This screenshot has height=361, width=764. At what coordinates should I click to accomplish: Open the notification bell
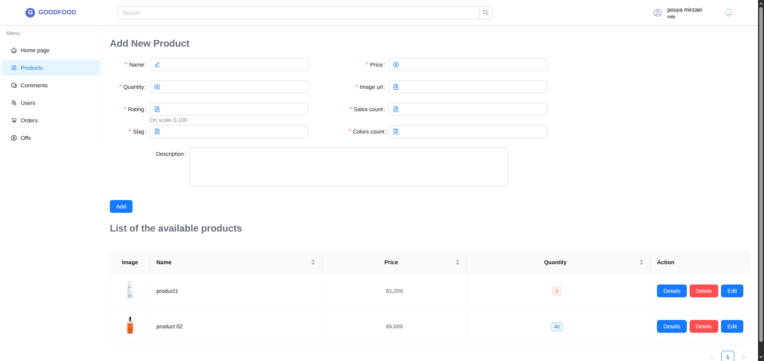click(x=728, y=13)
